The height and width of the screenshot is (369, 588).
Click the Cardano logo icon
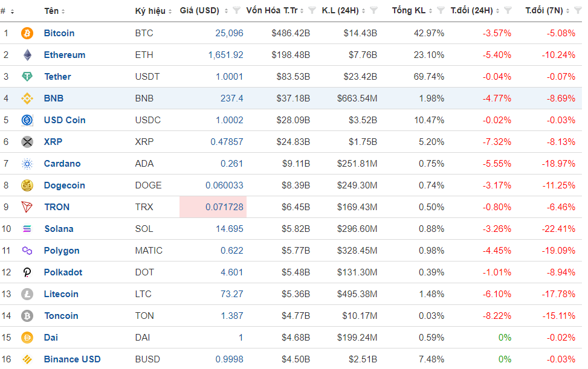pyautogui.click(x=27, y=164)
